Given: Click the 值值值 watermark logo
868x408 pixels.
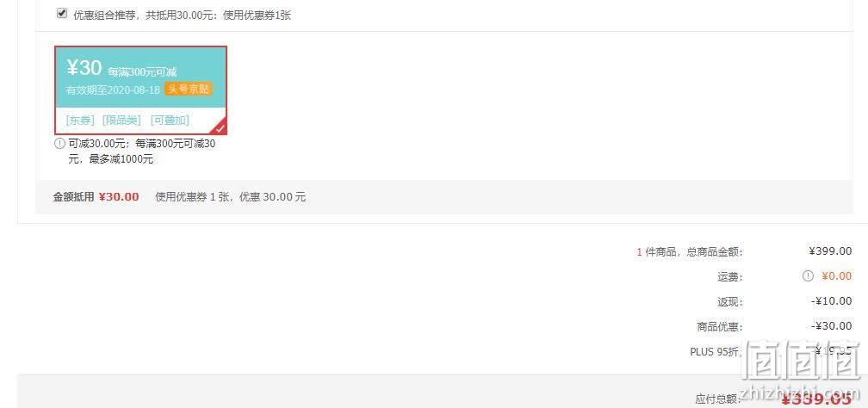Looking at the screenshot, I should pyautogui.click(x=803, y=361).
